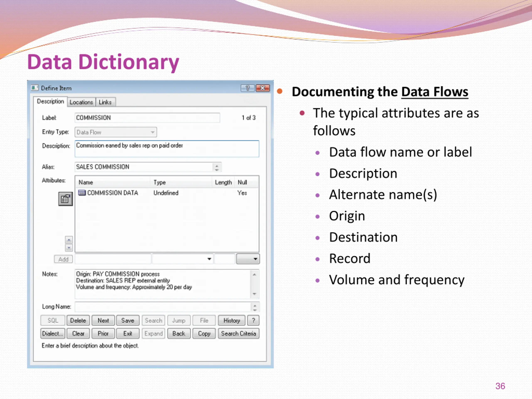Click the 'Volume and frequency' bullet text

397,280
